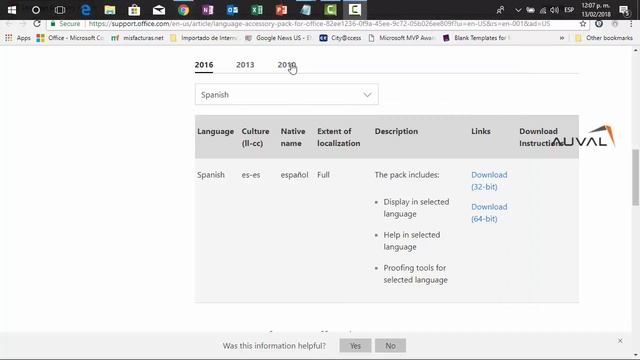640x360 pixels.
Task: Open the Apps shortcut in bookmarks bar
Action: [18, 38]
